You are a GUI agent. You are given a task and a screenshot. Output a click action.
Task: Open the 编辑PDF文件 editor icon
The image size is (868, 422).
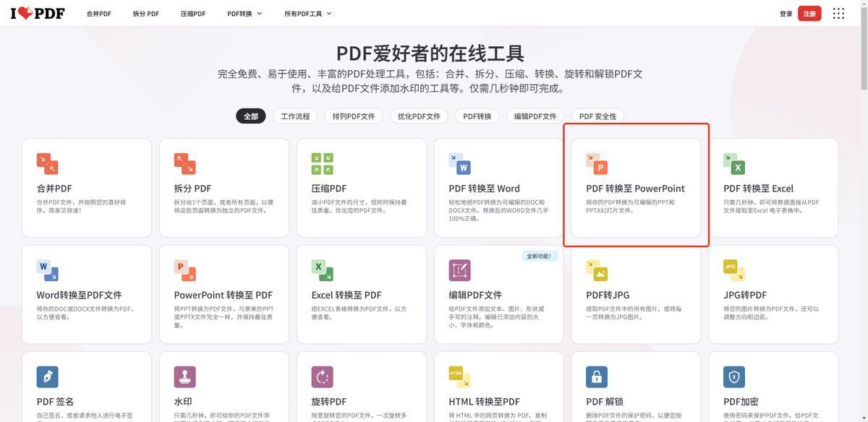pos(459,270)
